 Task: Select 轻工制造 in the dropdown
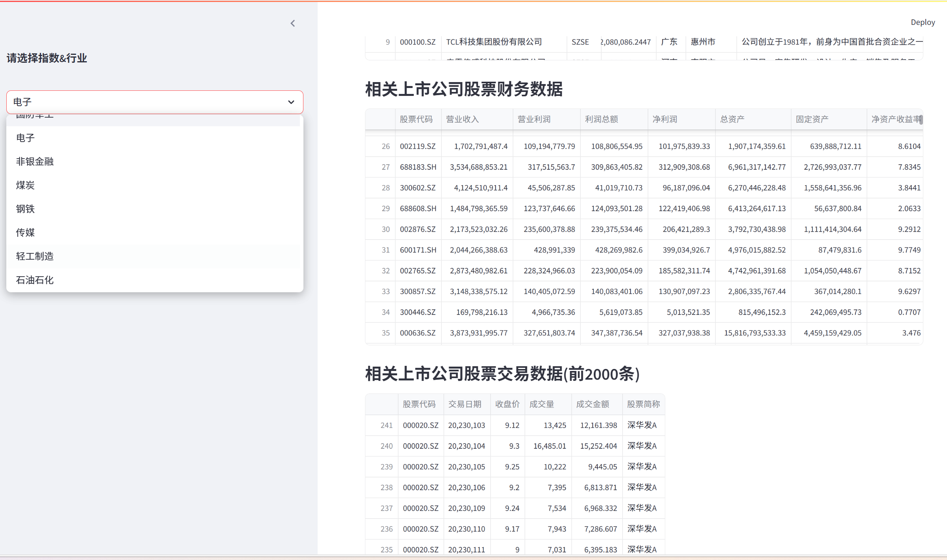(x=35, y=256)
